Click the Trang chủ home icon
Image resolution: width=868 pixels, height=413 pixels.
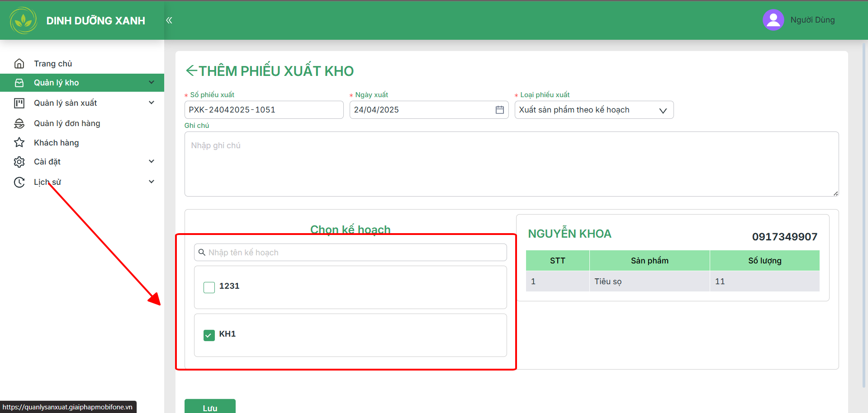[x=19, y=64]
